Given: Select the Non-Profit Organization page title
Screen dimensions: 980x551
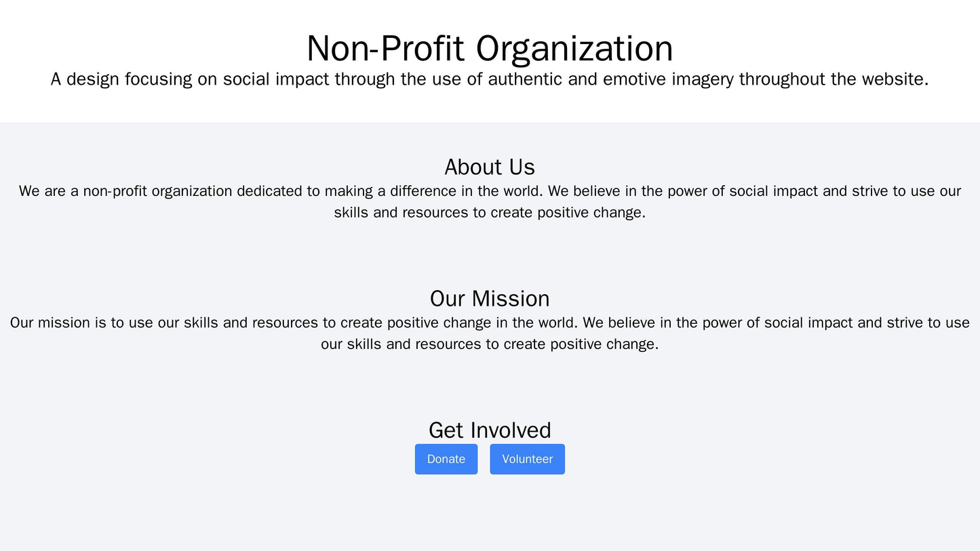Looking at the screenshot, I should click(490, 46).
